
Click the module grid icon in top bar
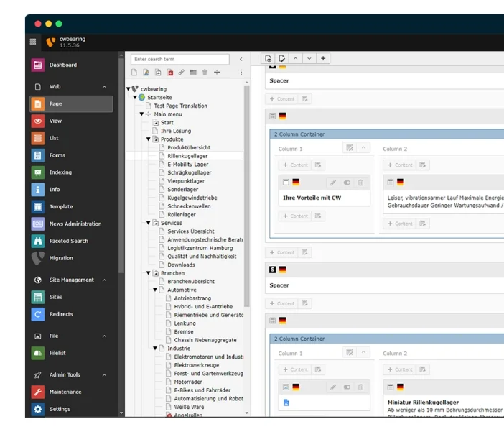[32, 42]
